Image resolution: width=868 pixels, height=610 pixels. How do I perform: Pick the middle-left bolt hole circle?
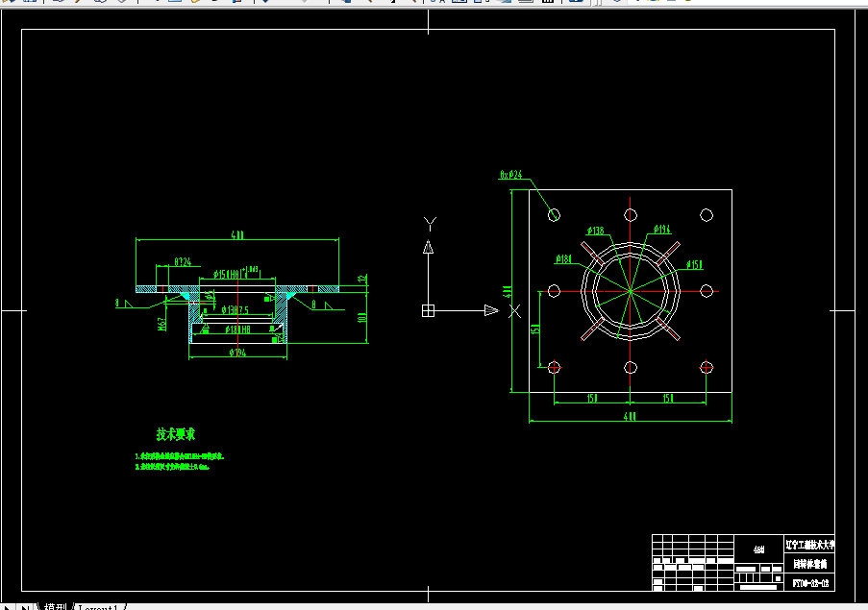(x=554, y=291)
